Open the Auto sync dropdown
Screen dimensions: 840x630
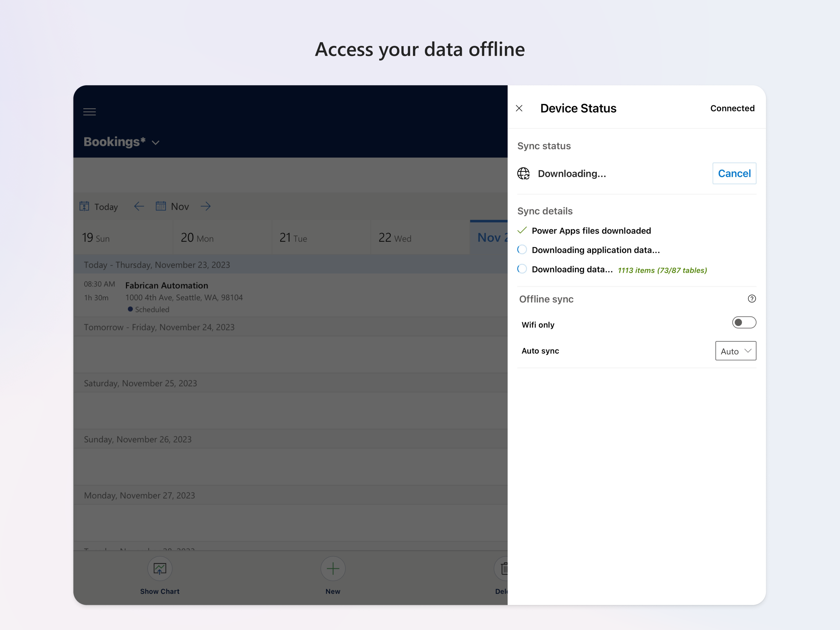pyautogui.click(x=735, y=351)
